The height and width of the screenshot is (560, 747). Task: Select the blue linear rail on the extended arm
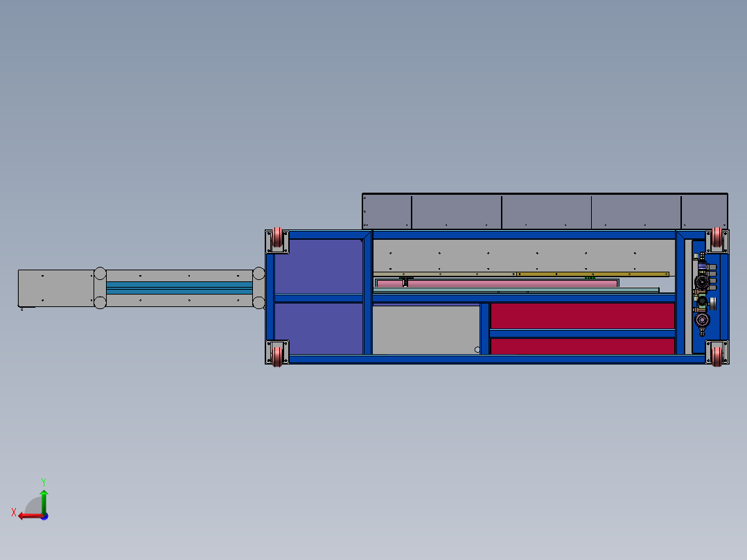[179, 288]
